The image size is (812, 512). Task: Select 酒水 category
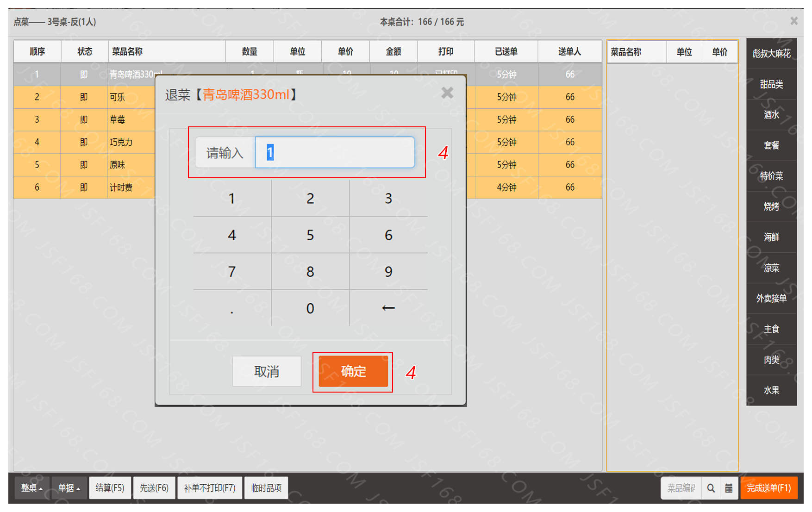pos(771,115)
